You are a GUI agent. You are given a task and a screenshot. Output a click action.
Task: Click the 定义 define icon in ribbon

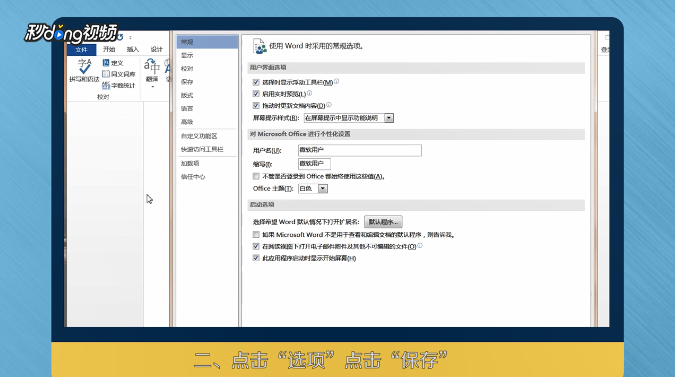pos(106,63)
